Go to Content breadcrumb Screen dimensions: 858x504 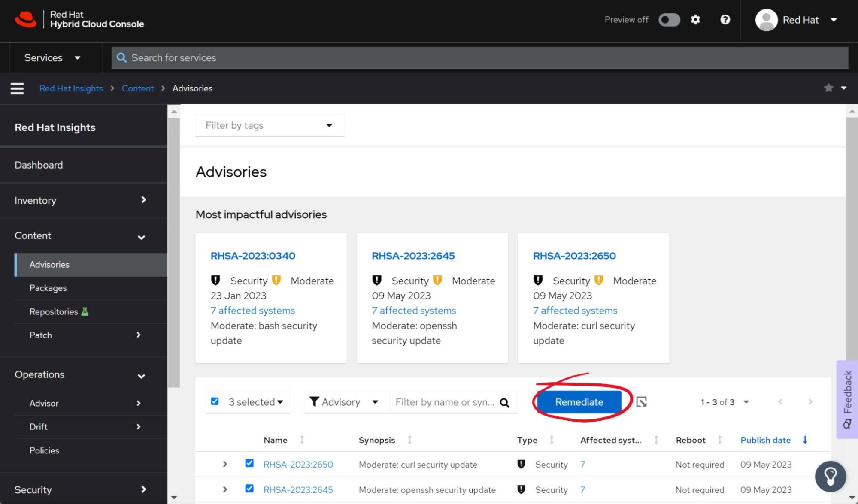[x=137, y=88]
